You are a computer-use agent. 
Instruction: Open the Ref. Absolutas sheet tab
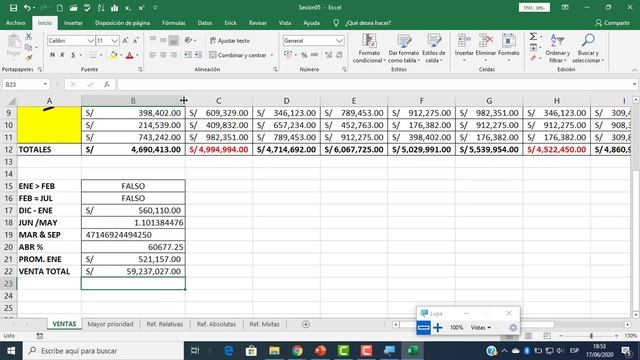coord(216,324)
